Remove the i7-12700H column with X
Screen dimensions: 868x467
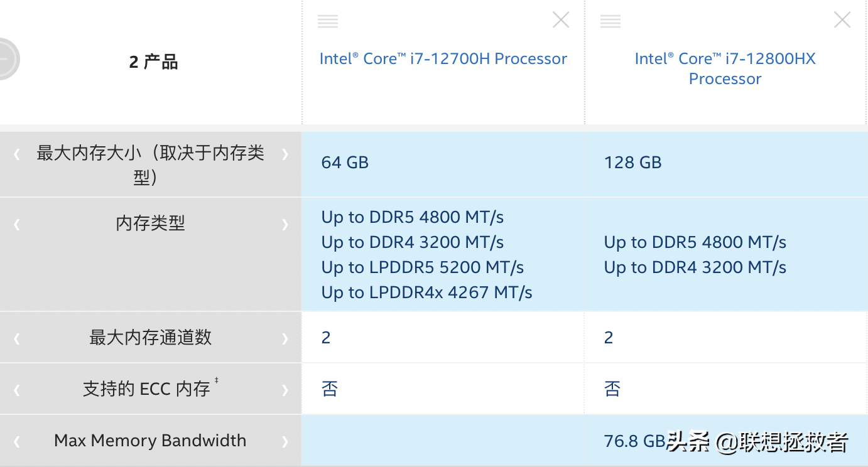click(560, 20)
